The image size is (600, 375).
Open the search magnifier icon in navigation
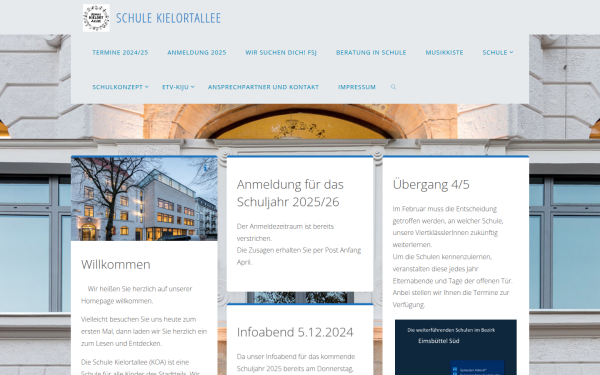click(393, 87)
